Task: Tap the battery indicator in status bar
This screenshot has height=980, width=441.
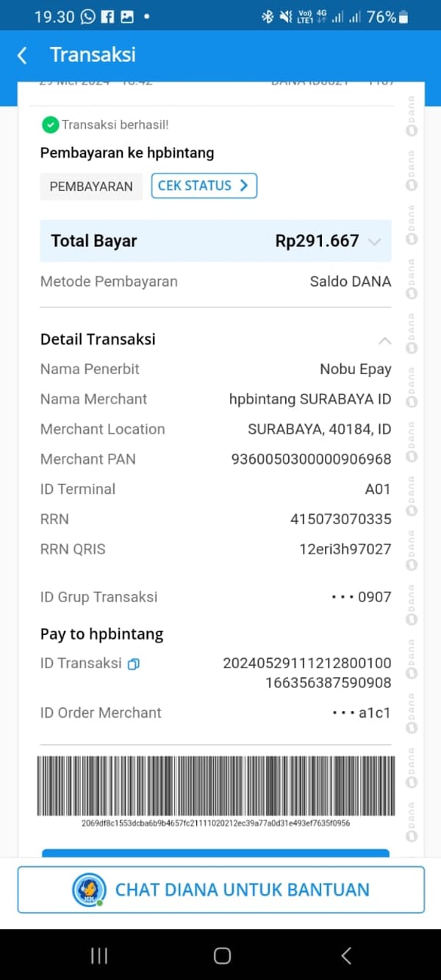Action: tap(403, 16)
